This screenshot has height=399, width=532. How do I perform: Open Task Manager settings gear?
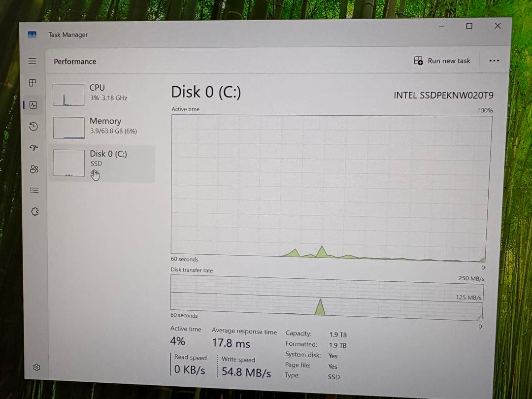coord(36,367)
